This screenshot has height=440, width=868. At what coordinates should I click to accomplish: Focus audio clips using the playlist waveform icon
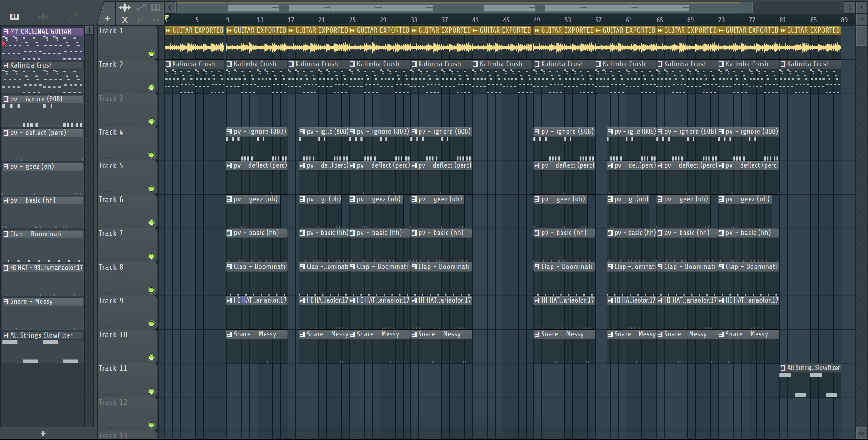pyautogui.click(x=125, y=7)
